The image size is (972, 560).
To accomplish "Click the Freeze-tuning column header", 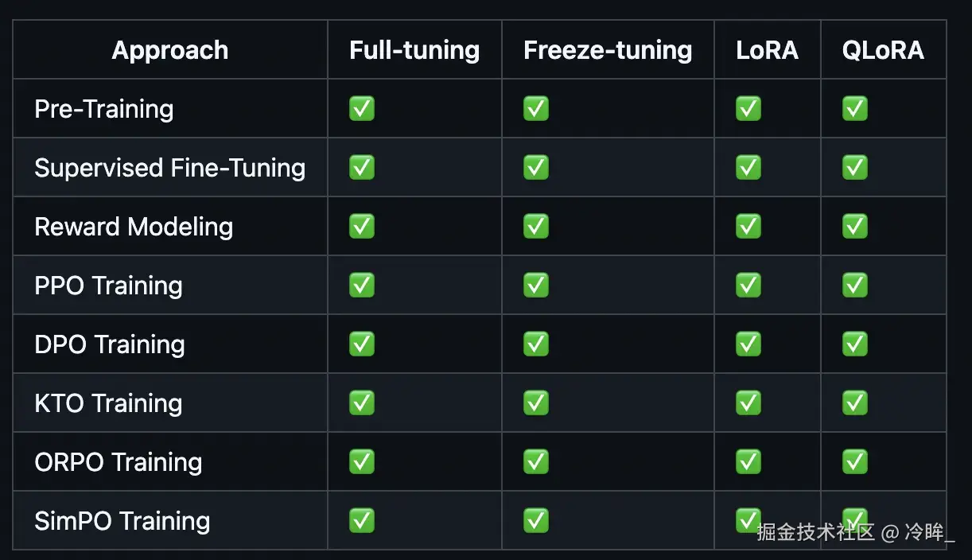I will (x=608, y=50).
